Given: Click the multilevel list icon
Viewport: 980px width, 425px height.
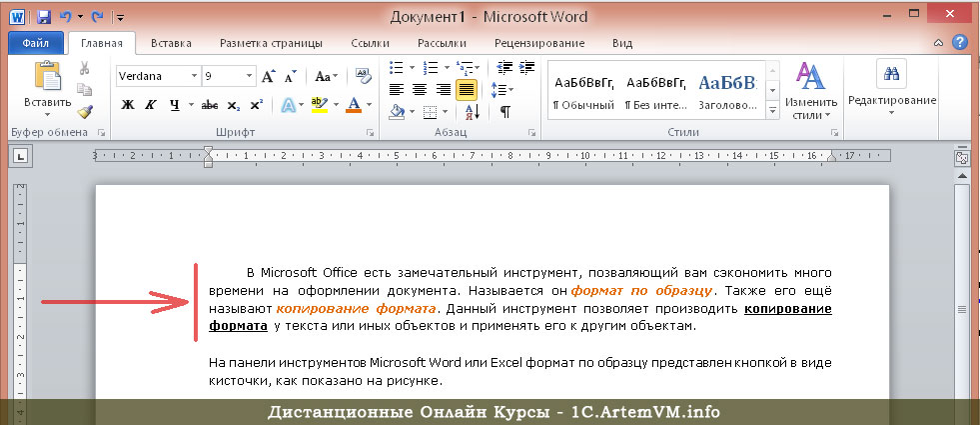Looking at the screenshot, I should coord(465,67).
